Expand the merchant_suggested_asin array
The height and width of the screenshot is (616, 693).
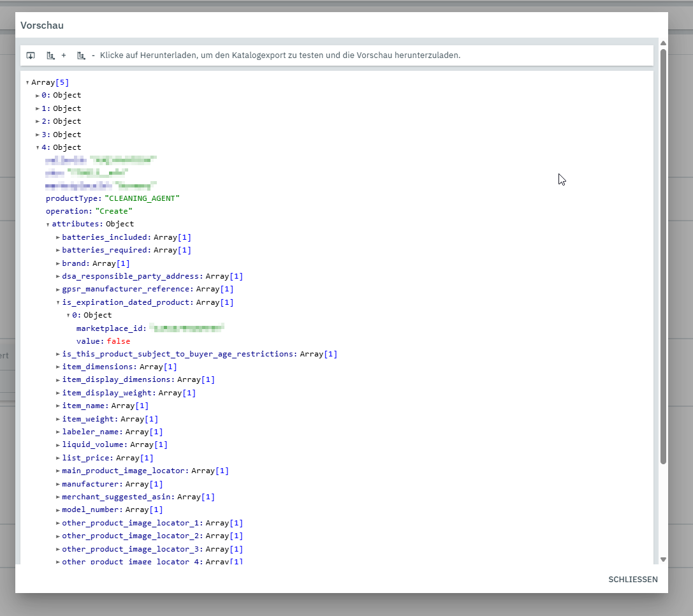click(x=58, y=497)
